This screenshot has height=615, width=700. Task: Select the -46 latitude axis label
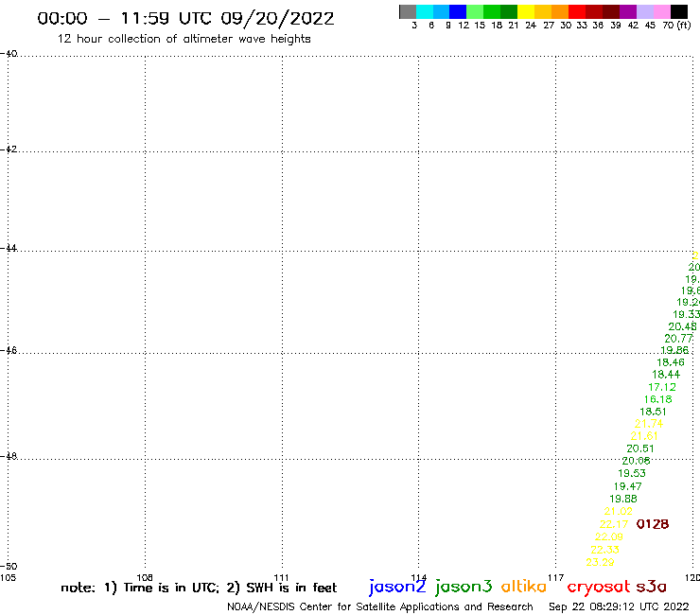[9, 350]
